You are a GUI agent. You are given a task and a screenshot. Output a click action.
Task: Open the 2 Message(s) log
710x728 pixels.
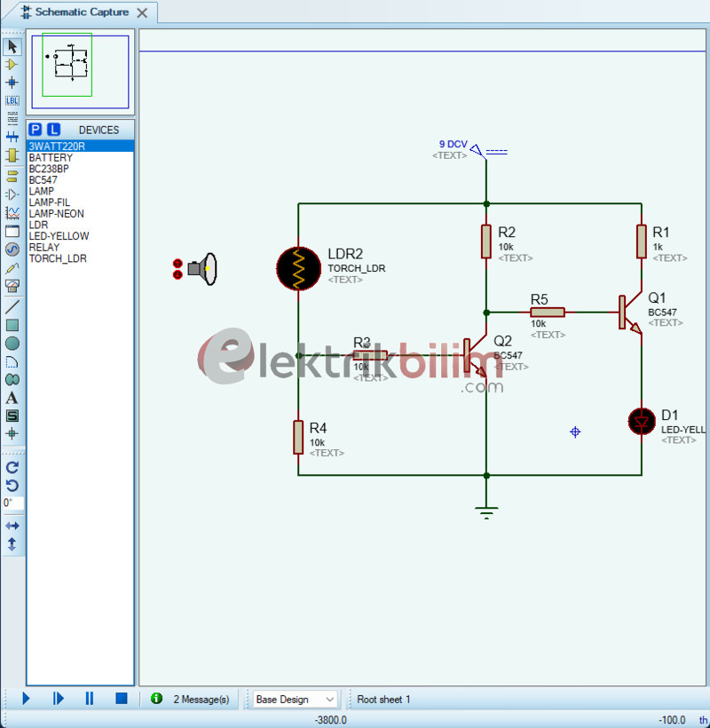(197, 699)
